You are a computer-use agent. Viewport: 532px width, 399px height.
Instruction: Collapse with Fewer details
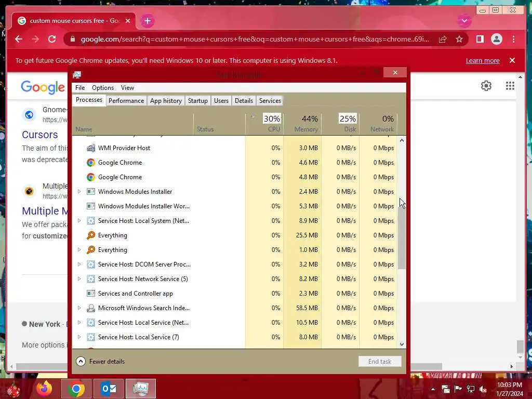tap(100, 362)
